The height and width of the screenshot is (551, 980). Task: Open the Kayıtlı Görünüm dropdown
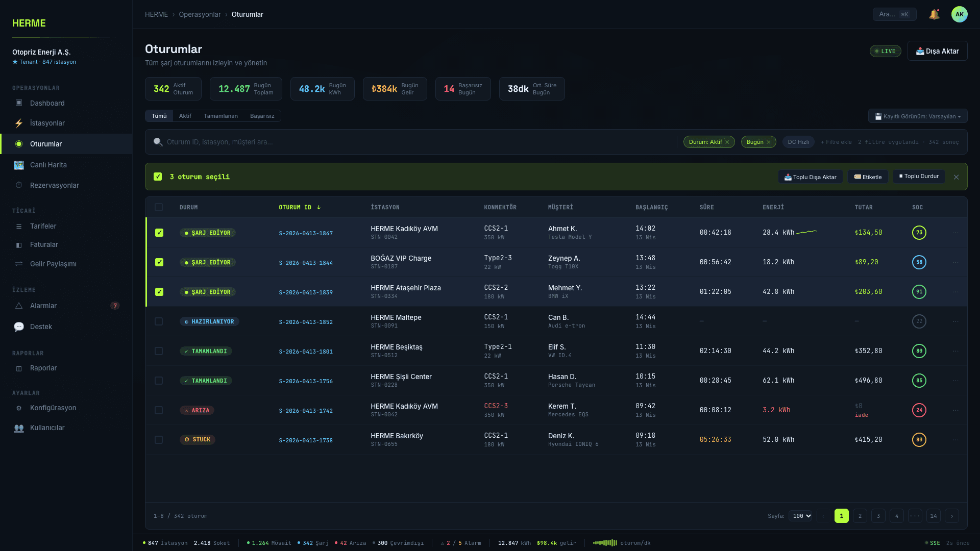[x=918, y=116]
